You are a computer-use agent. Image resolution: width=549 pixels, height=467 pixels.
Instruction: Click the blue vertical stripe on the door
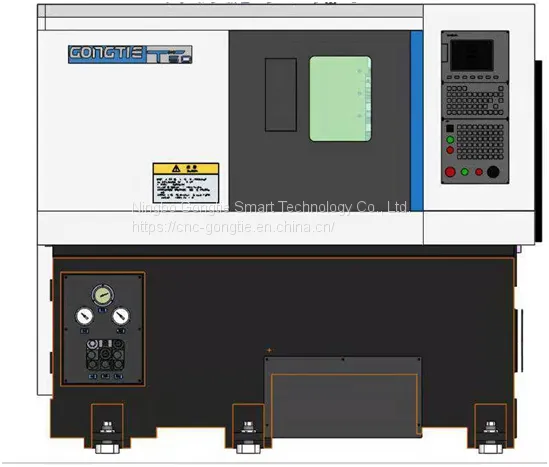[417, 121]
